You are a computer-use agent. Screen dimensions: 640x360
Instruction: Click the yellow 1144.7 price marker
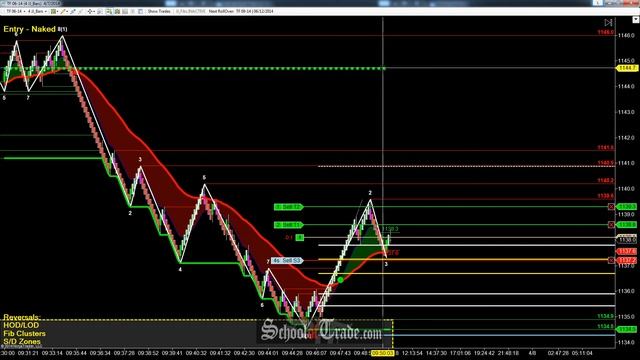point(627,68)
